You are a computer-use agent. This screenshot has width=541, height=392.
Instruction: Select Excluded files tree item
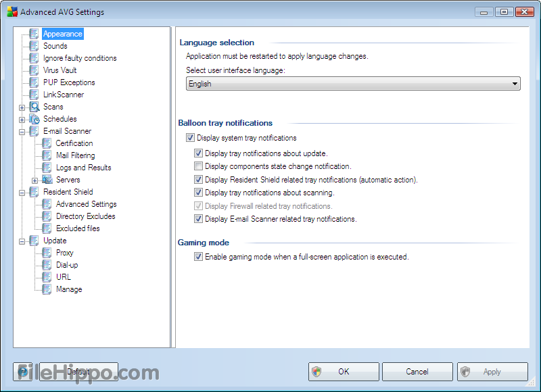point(78,228)
